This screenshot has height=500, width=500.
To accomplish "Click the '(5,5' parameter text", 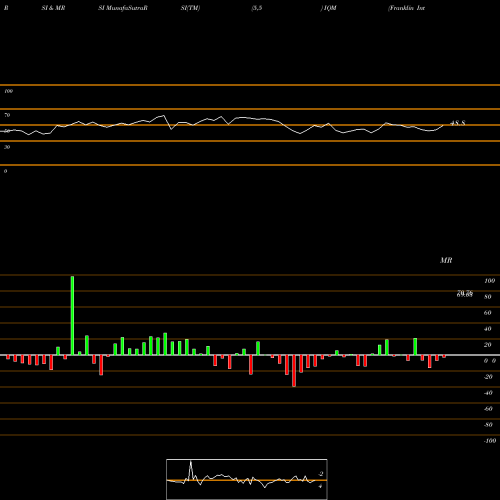I will tap(257, 8).
